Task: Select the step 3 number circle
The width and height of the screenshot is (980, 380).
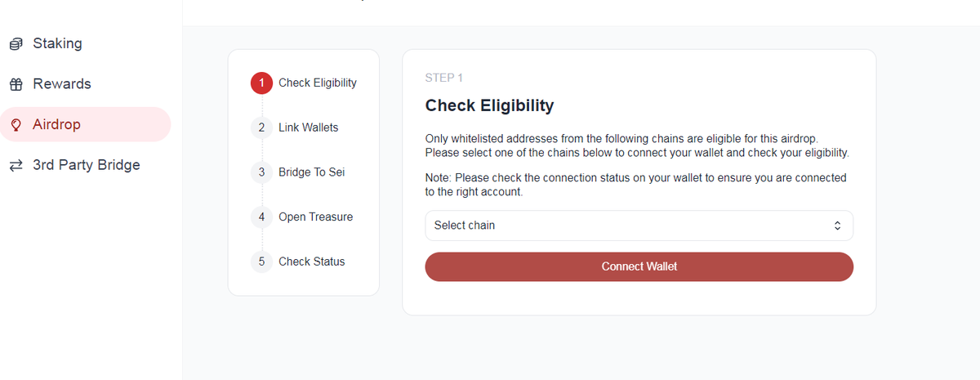Action: [x=261, y=172]
